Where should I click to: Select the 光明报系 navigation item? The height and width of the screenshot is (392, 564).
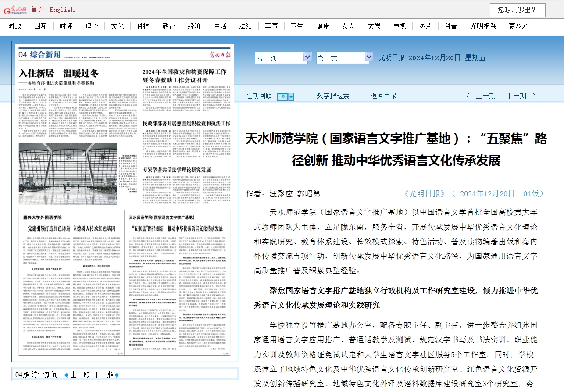click(483, 26)
